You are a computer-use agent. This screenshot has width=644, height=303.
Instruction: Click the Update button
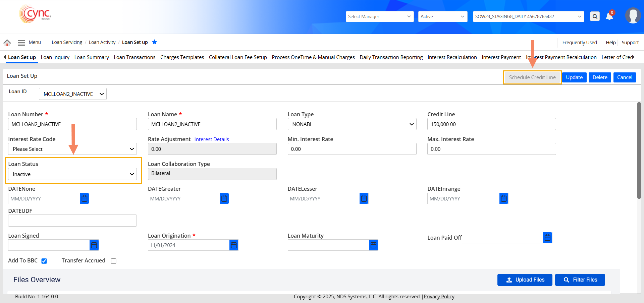pyautogui.click(x=574, y=77)
